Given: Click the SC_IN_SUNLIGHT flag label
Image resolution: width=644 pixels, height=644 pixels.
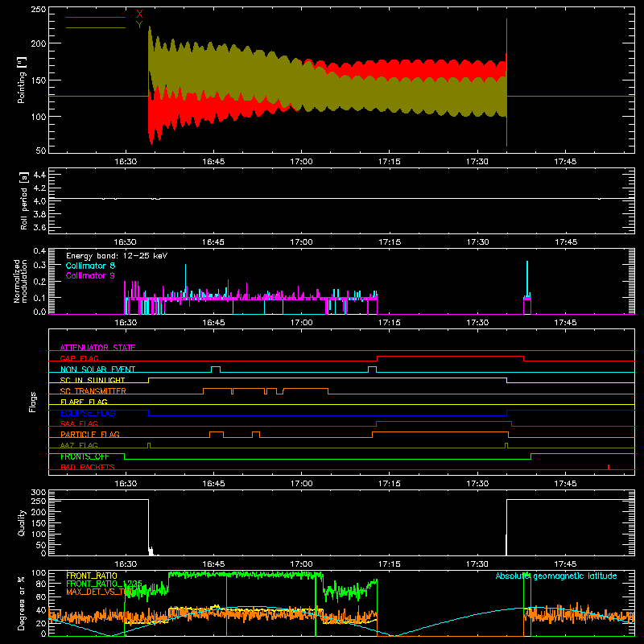Looking at the screenshot, I should (93, 380).
